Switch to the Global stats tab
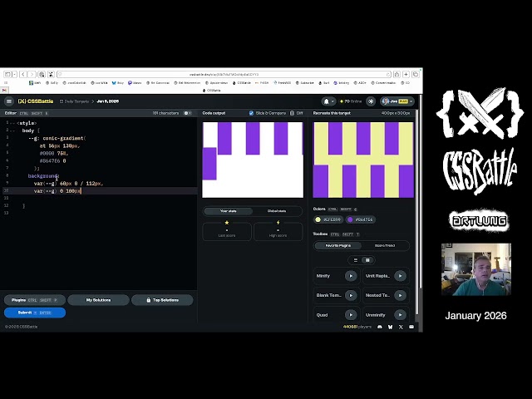 point(277,211)
